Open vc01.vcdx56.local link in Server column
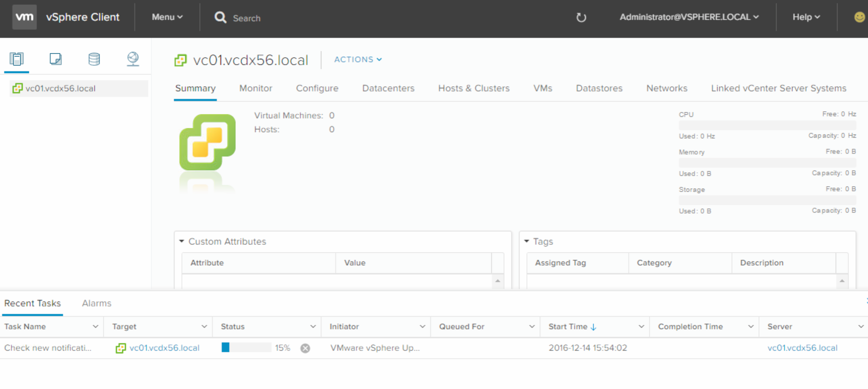Screen dimensions: 868x389 coord(802,348)
